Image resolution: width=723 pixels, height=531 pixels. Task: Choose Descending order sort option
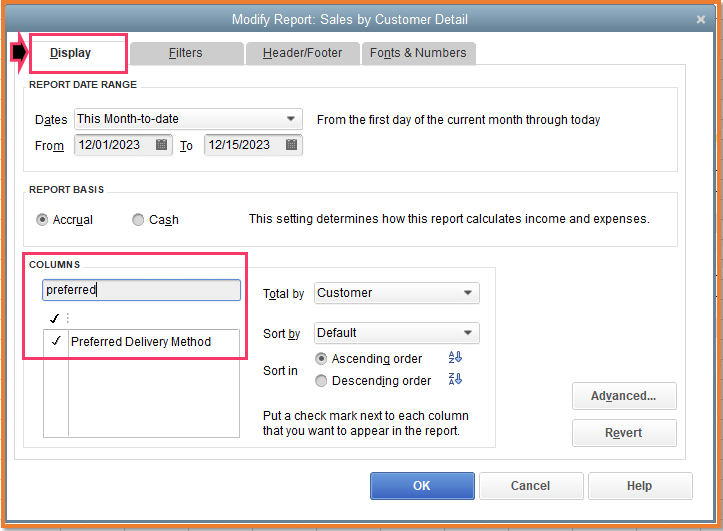click(x=321, y=381)
